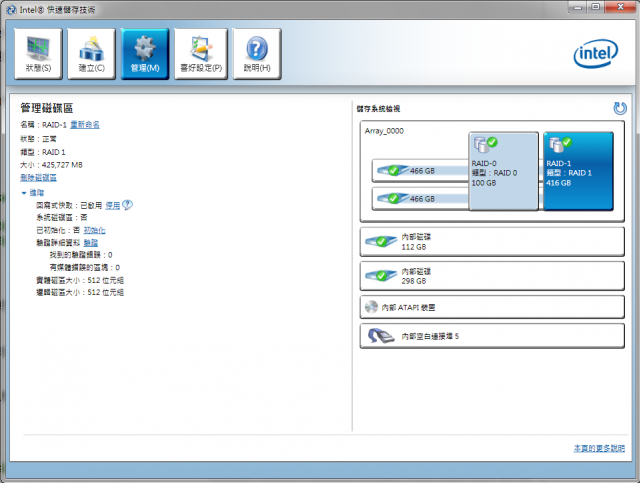Select the 管理(M) manage tab
The height and width of the screenshot is (483, 640).
(x=145, y=53)
